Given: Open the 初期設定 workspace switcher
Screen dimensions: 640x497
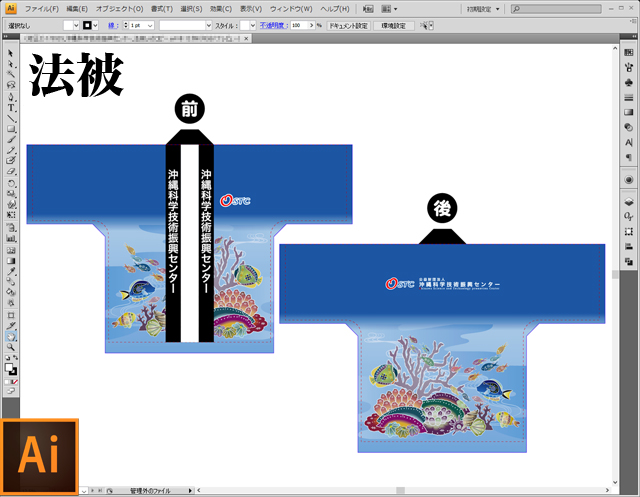Looking at the screenshot, I should (x=483, y=9).
